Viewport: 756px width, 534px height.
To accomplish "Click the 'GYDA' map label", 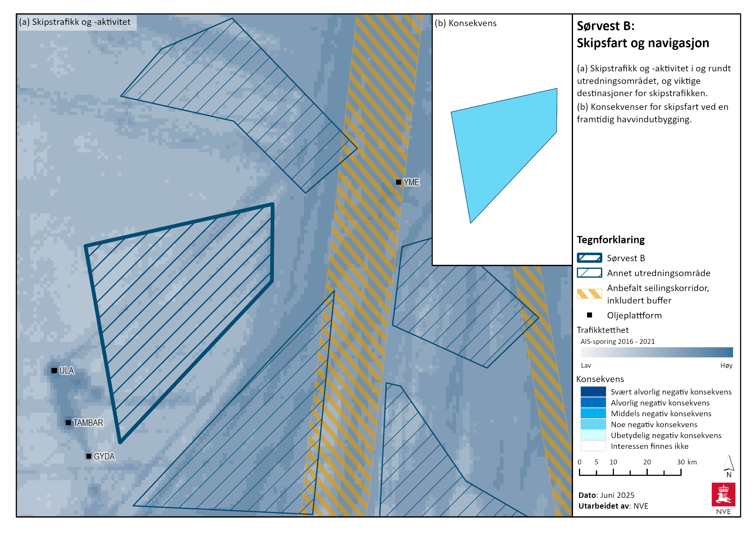I will pyautogui.click(x=104, y=456).
